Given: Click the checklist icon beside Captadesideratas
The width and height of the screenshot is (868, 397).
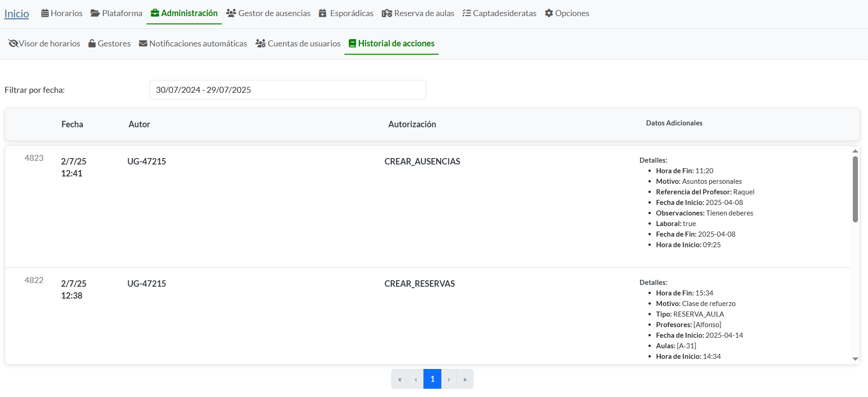Looking at the screenshot, I should pyautogui.click(x=467, y=13).
